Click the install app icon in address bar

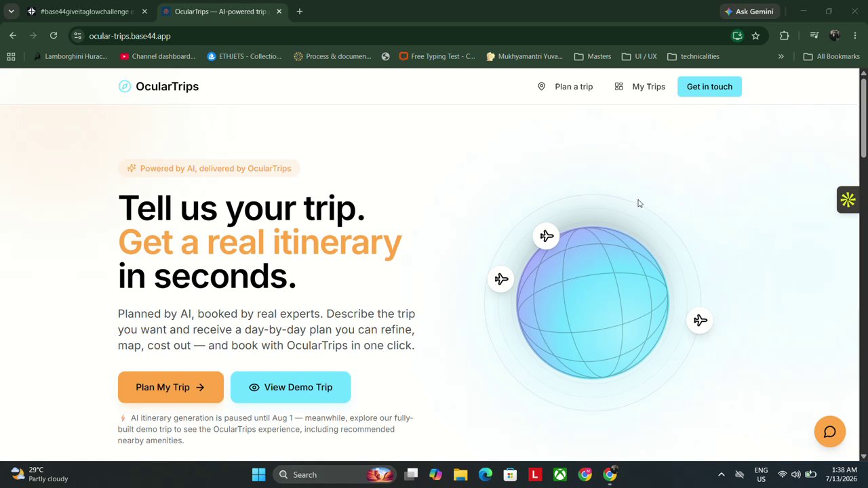click(737, 36)
